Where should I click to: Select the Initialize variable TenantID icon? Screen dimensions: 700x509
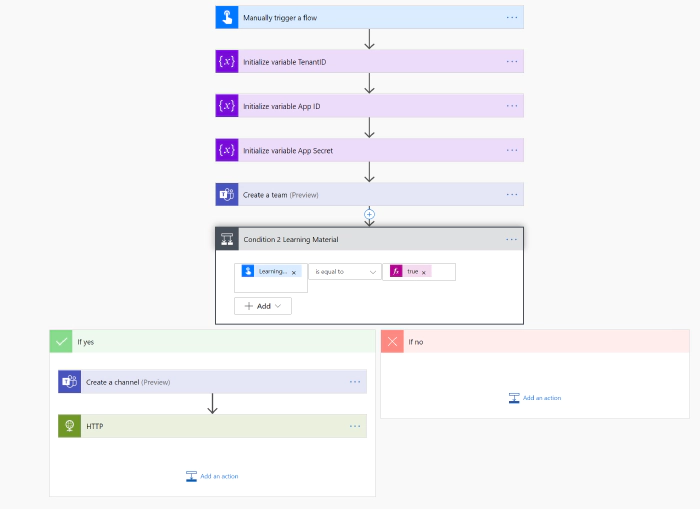(227, 62)
